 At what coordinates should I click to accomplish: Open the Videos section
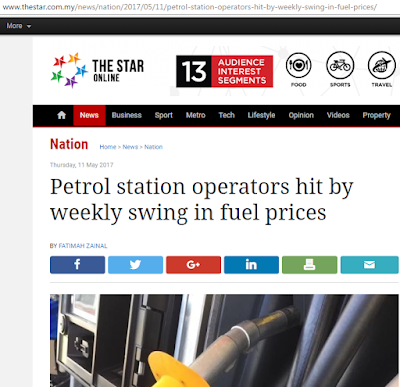tap(338, 115)
